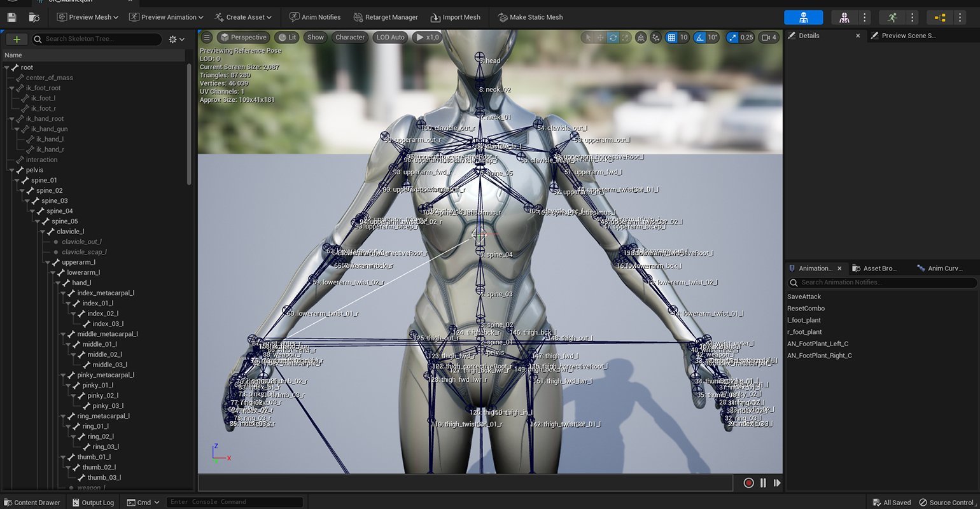Open the viewport hamburger options menu
The height and width of the screenshot is (509, 980).
tap(207, 38)
